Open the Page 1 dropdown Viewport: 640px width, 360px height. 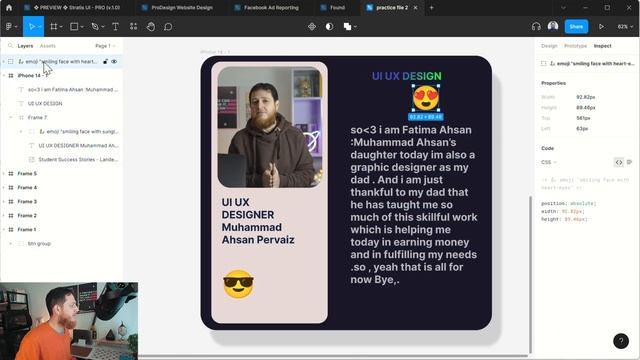105,46
